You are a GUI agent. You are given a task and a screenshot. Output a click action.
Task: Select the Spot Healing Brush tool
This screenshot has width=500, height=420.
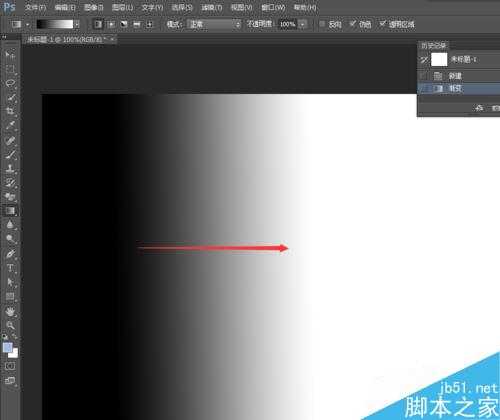tap(10, 140)
